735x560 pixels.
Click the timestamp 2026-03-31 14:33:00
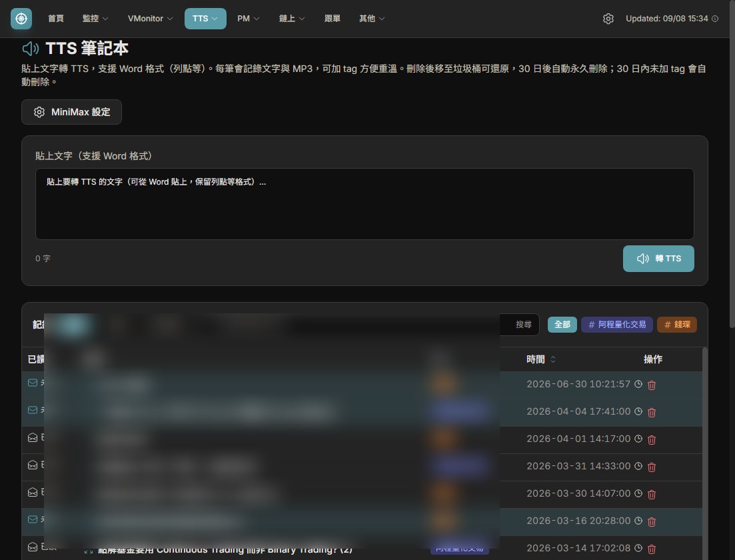[578, 466]
